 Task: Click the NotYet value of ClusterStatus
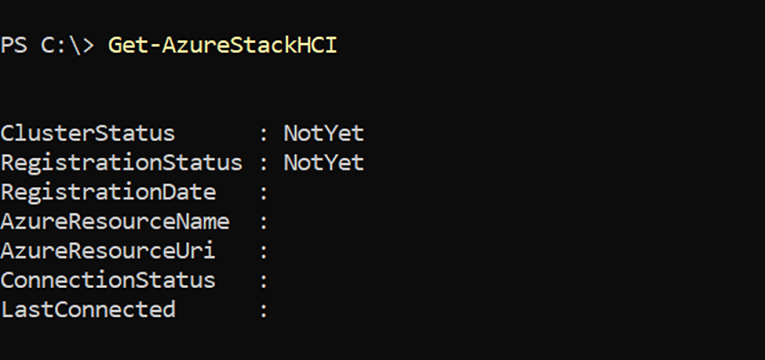point(324,134)
